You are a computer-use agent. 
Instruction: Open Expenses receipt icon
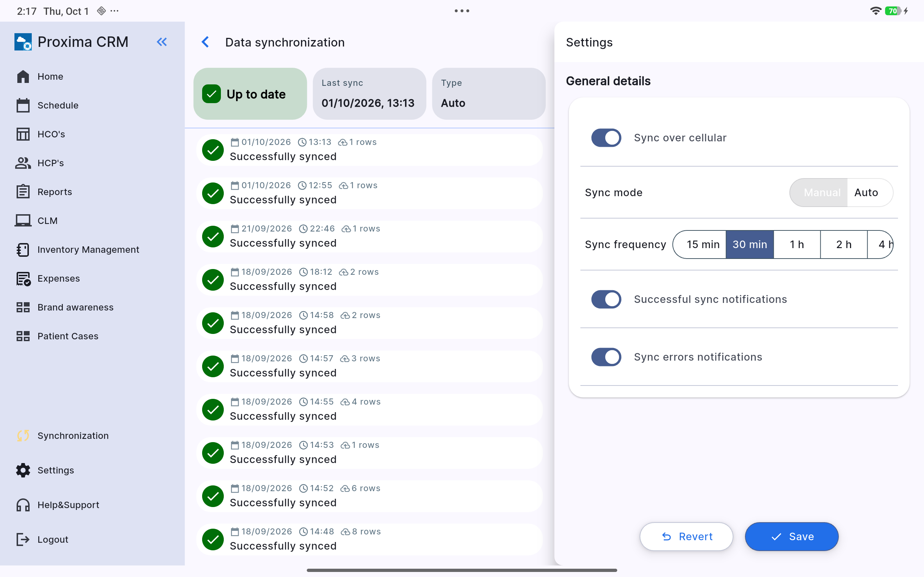23,278
